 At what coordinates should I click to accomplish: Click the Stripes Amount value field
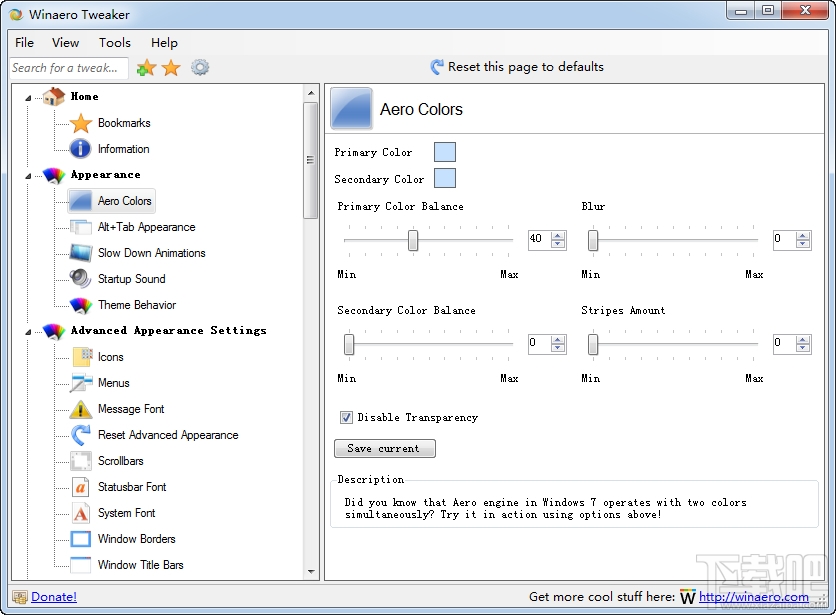point(784,344)
